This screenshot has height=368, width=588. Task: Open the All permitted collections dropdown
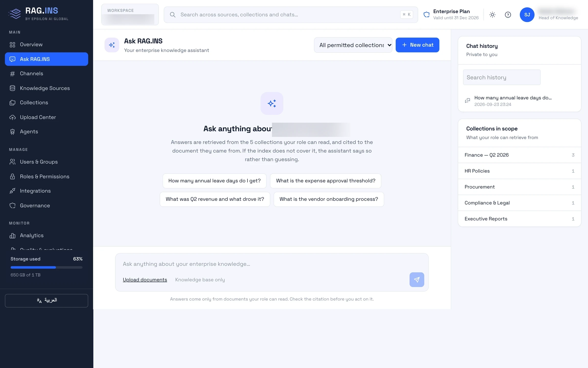pyautogui.click(x=353, y=45)
